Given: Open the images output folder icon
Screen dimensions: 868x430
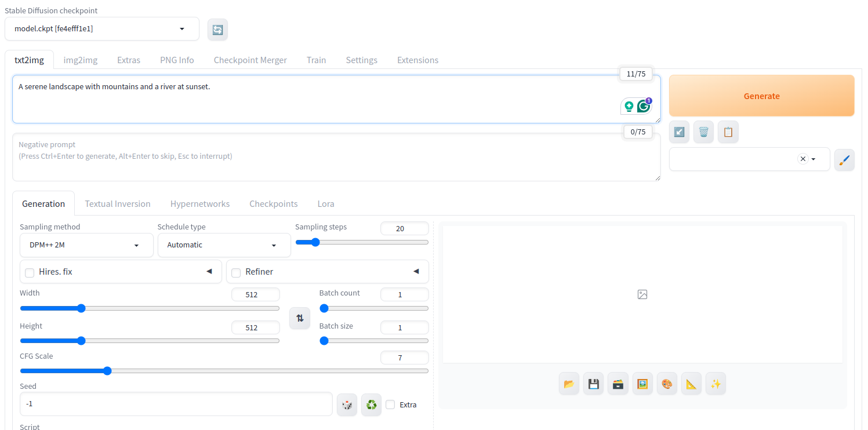Looking at the screenshot, I should click(x=569, y=384).
